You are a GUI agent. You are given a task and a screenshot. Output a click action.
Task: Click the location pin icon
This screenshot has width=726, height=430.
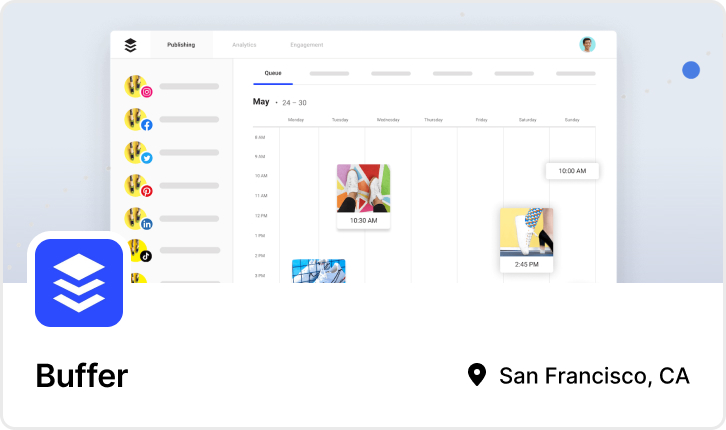coord(477,374)
